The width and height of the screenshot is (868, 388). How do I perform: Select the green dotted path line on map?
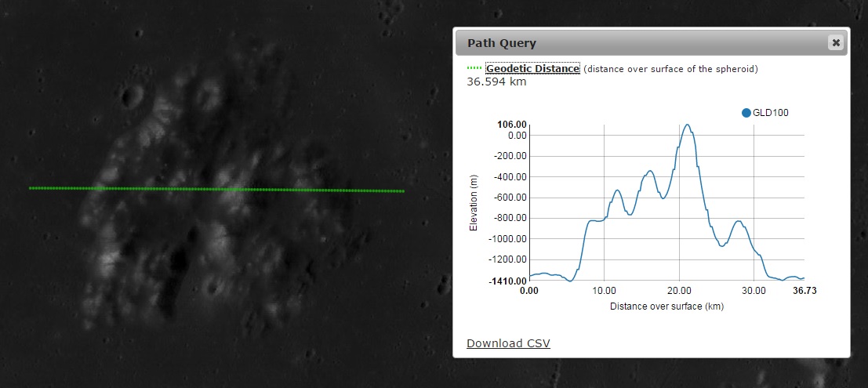click(216, 190)
